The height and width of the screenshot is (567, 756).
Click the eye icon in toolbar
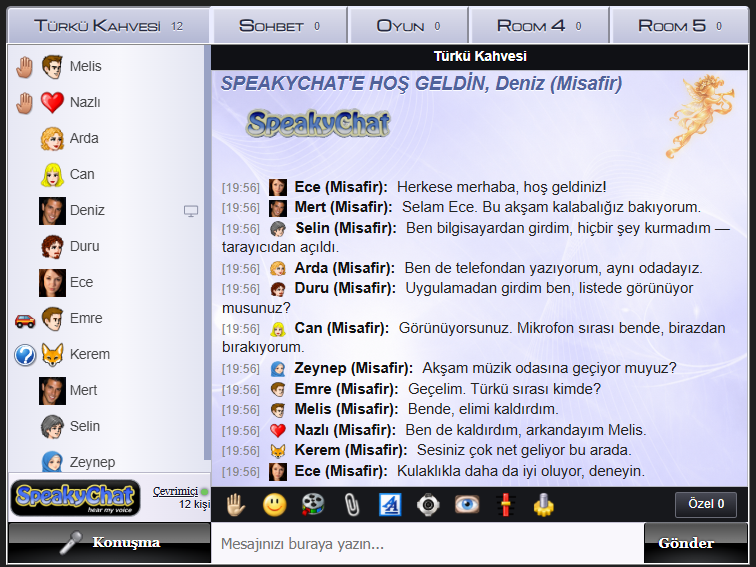pos(467,505)
